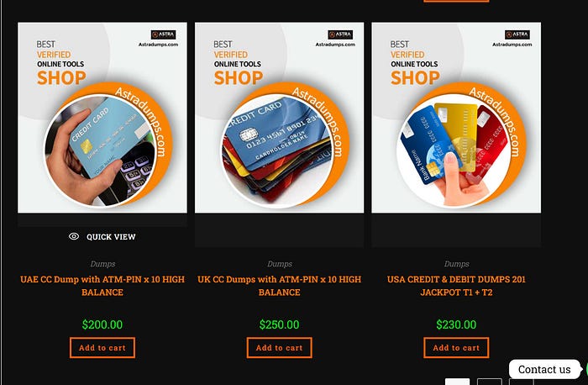Click the Astra logo on second product image
The image size is (588, 385).
point(340,34)
